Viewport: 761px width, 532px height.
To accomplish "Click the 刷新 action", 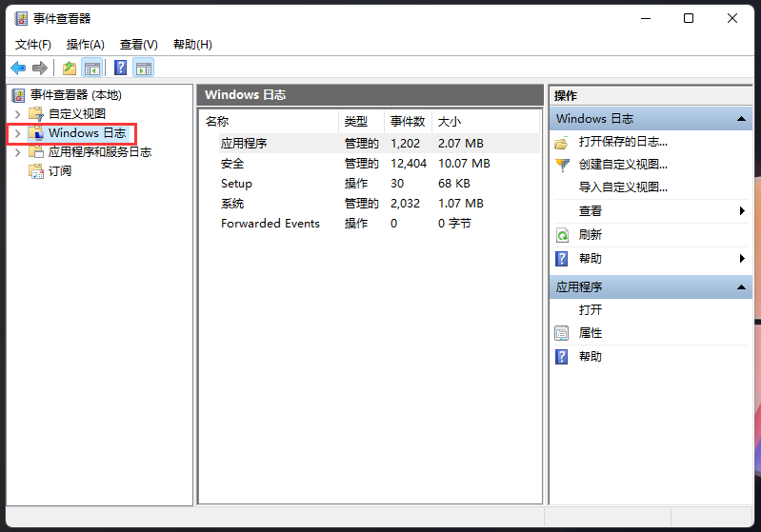I will (591, 235).
